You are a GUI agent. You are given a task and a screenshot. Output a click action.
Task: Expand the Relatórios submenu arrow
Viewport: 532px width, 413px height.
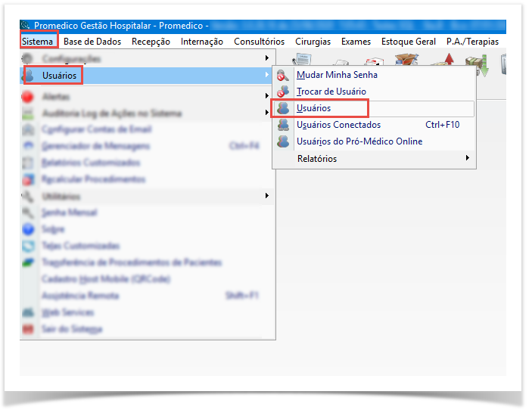coord(467,158)
